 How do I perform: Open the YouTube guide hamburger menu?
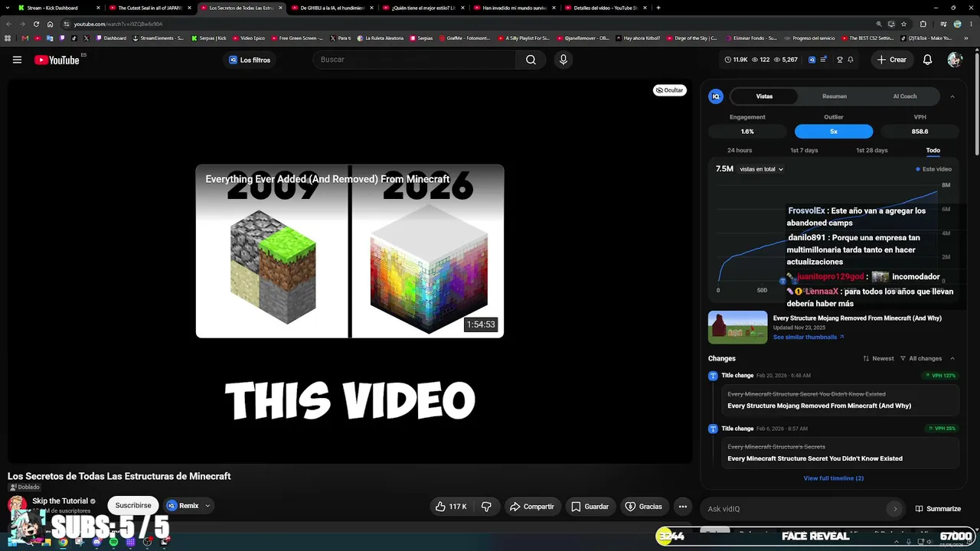pos(17,60)
